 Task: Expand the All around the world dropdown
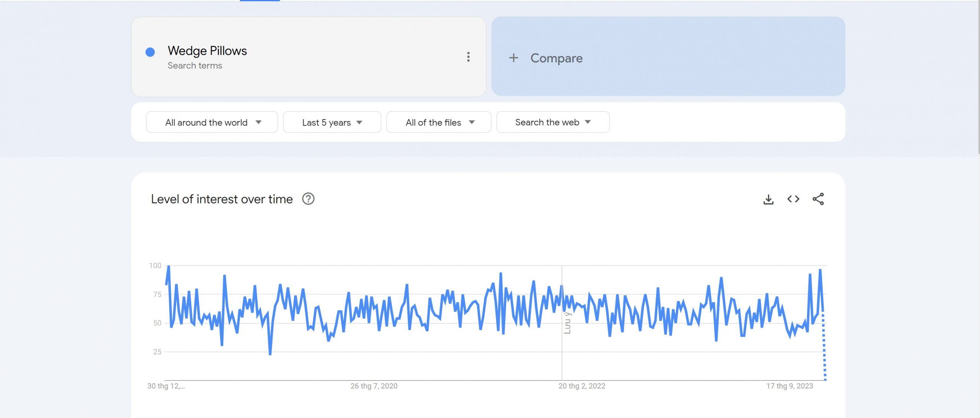[212, 122]
